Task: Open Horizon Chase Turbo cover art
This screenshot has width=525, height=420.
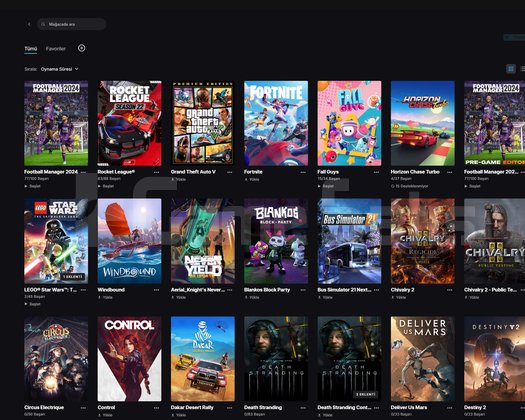Action: coord(423,123)
